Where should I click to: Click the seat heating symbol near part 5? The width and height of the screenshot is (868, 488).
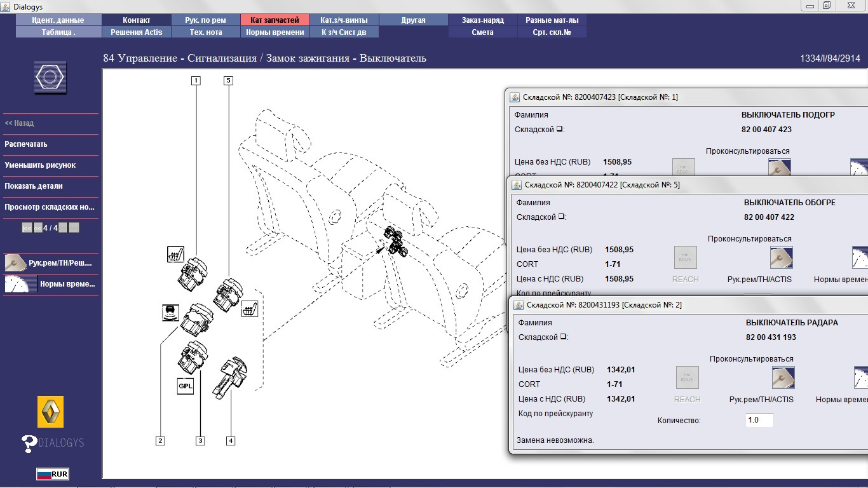point(250,309)
